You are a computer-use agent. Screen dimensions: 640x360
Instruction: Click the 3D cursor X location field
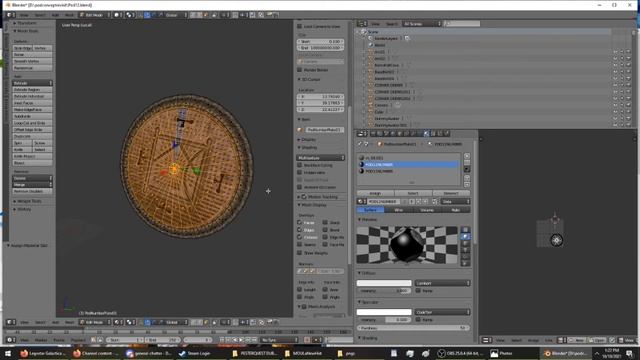click(x=321, y=97)
